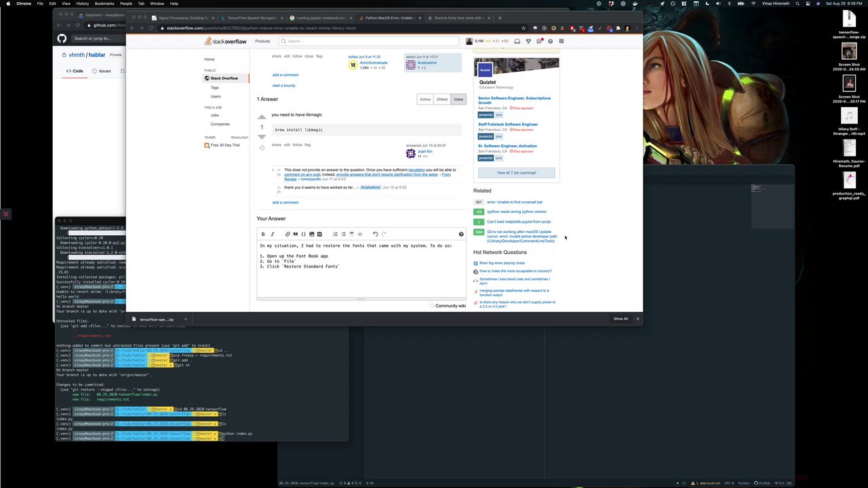
Task: Undo last edit in answer editor
Action: [375, 235]
